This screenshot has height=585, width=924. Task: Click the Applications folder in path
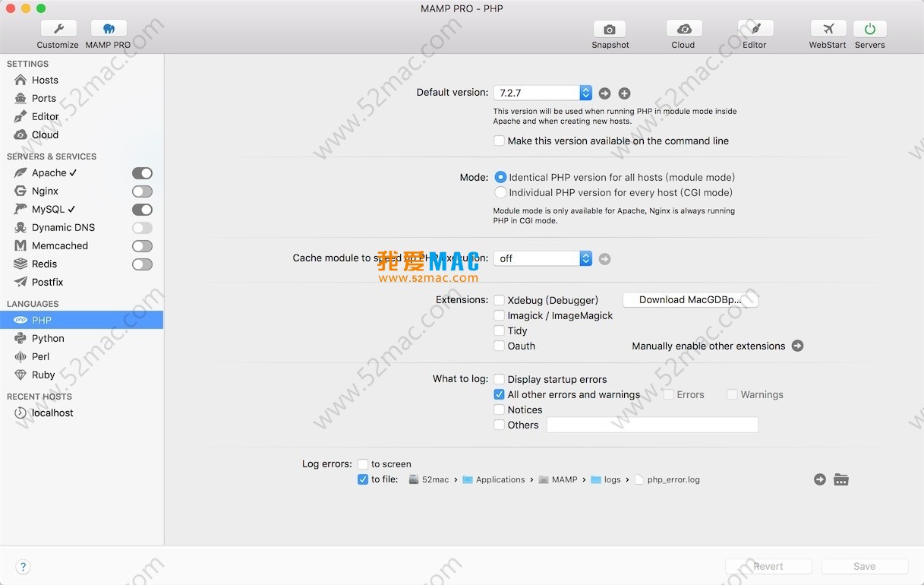point(494,479)
